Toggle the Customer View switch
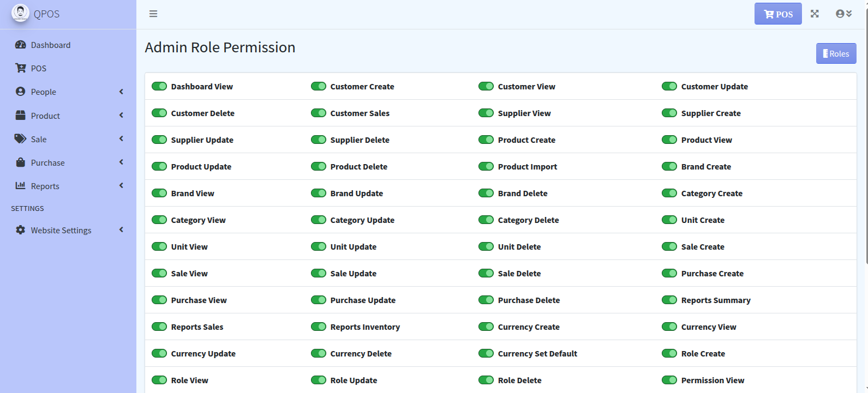The image size is (868, 393). [486, 86]
